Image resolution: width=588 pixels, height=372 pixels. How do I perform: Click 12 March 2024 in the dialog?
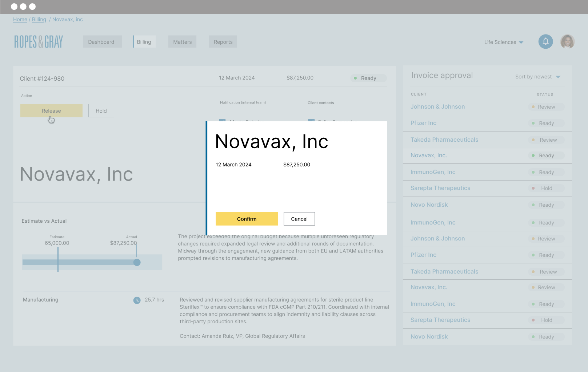(233, 165)
